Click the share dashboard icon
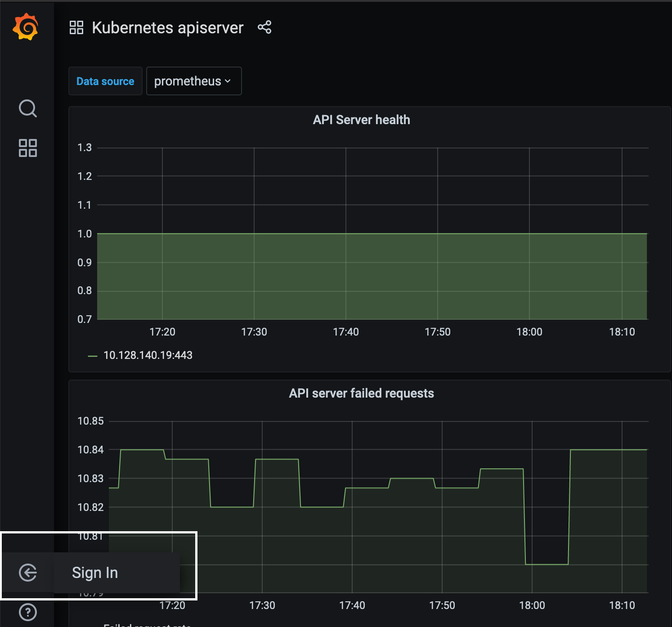The width and height of the screenshot is (672, 627). (x=264, y=27)
